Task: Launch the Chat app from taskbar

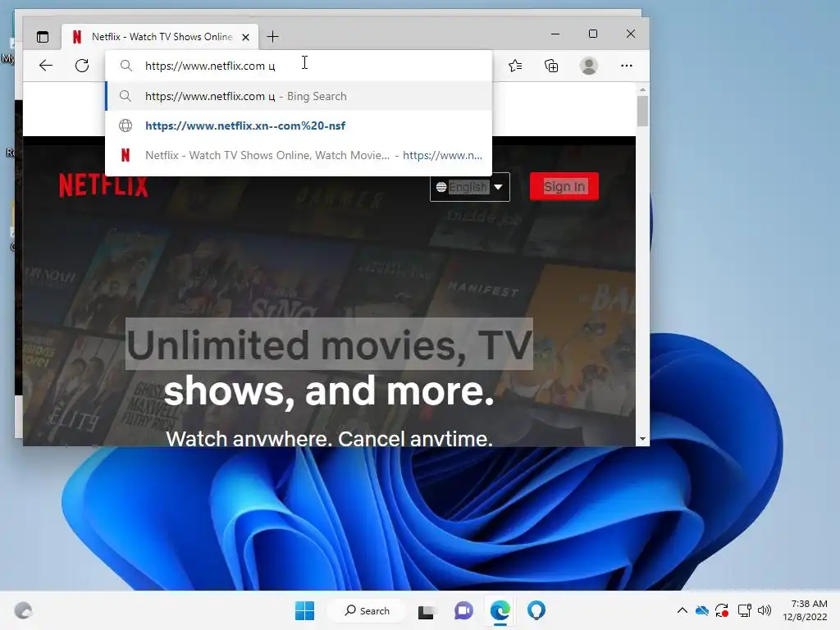Action: coord(463,610)
